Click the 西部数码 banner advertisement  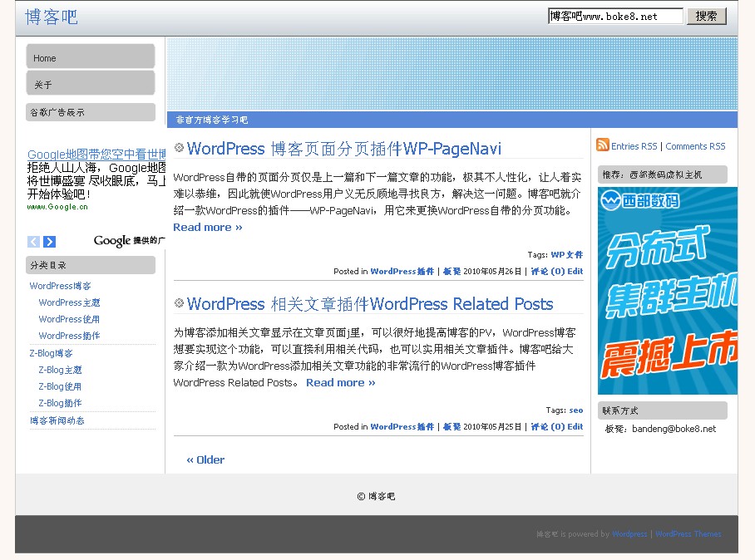coord(668,291)
